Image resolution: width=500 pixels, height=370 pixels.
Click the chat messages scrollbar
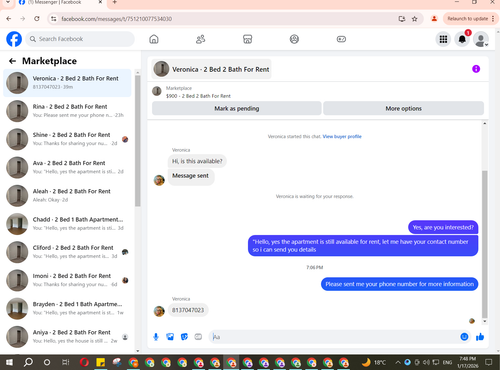tap(485, 243)
